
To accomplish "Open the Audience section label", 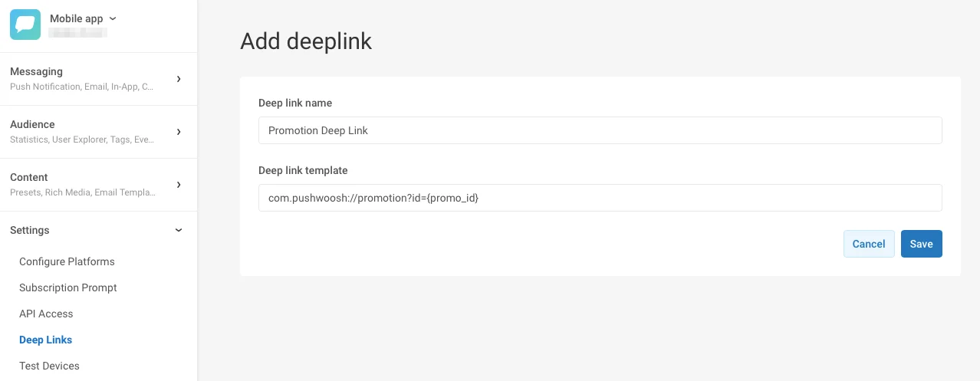I will (x=32, y=124).
